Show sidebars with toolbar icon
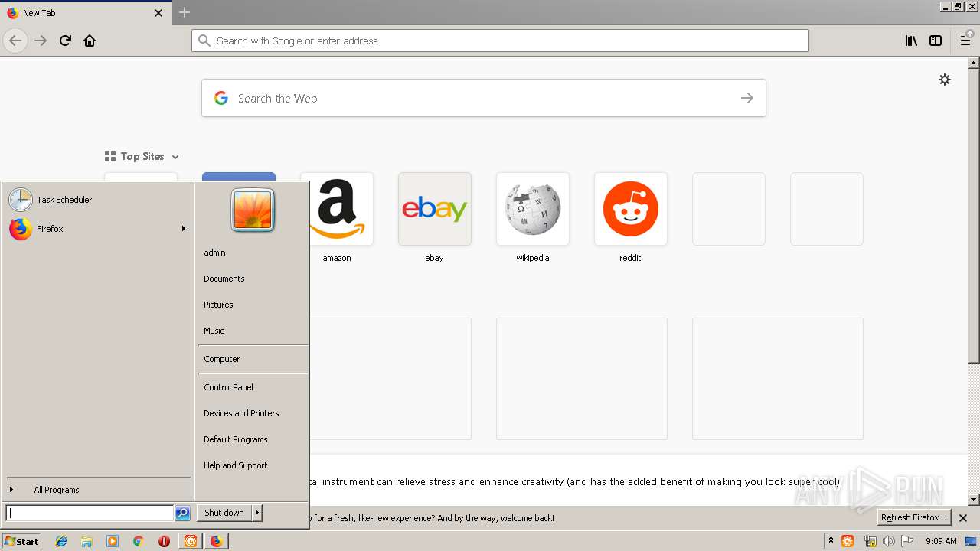The height and width of the screenshot is (551, 980). coord(936,41)
